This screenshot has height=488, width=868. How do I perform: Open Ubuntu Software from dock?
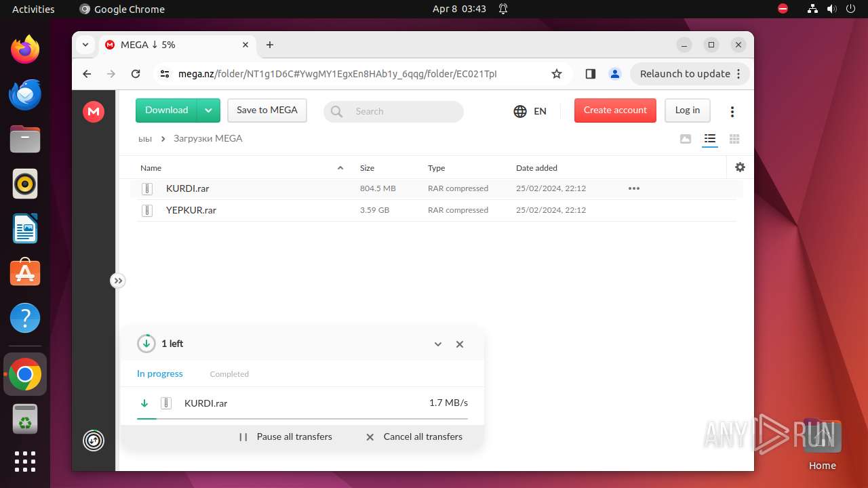[x=25, y=273]
